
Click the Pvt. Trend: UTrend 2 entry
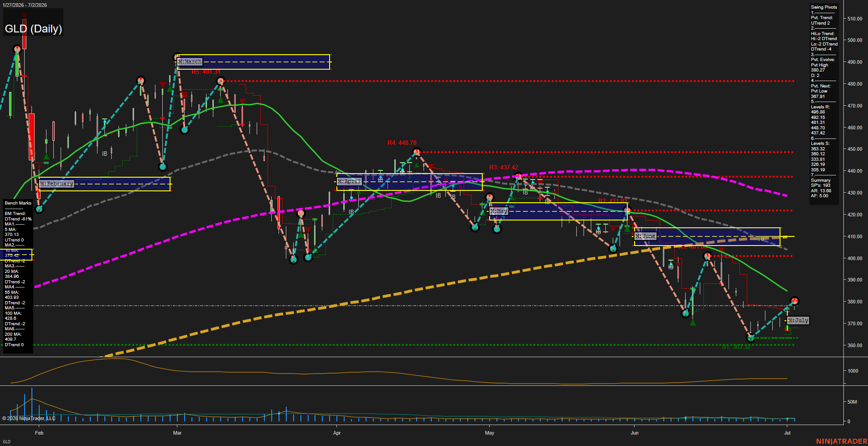coord(822,21)
